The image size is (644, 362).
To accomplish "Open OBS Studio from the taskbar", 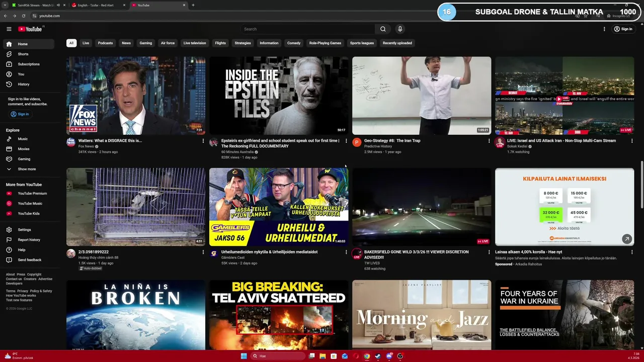I will [x=400, y=356].
